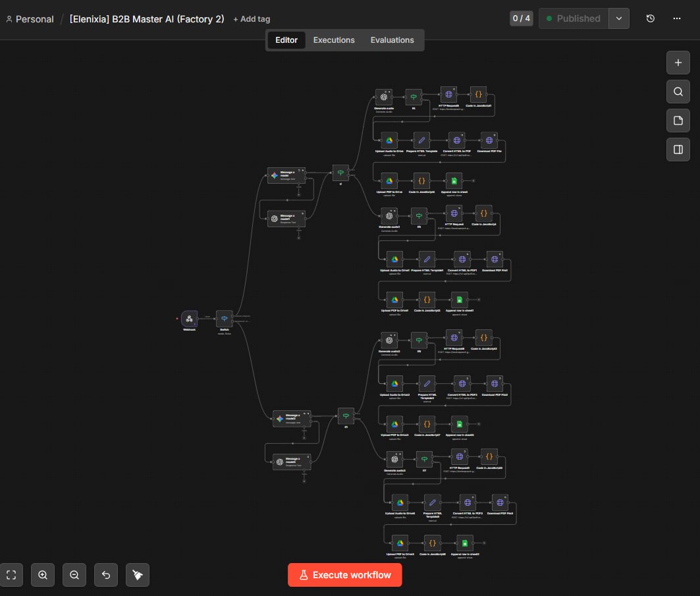Click the Published status button

tap(574, 18)
